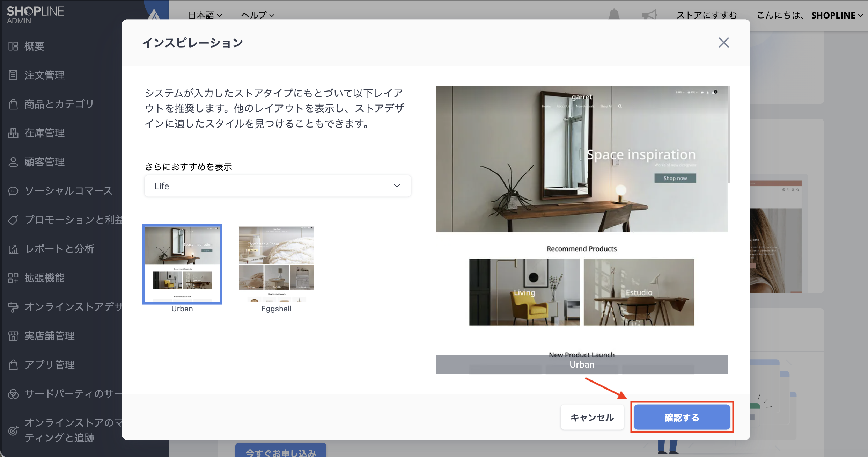Click the Estudio product image in preview
The width and height of the screenshot is (868, 457).
[639, 292]
